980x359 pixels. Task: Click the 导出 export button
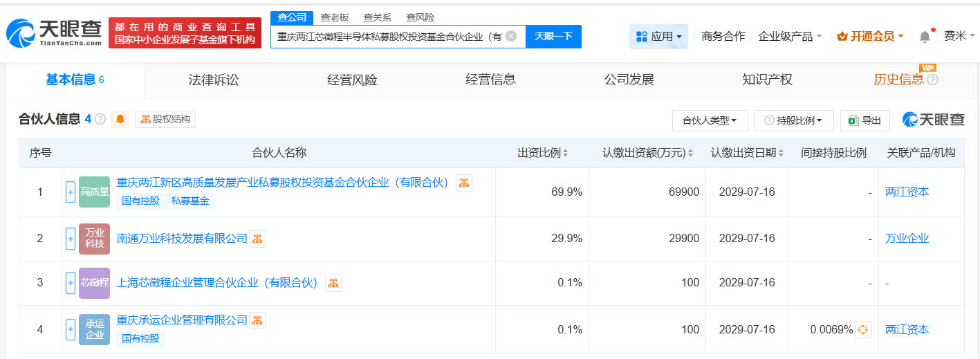click(x=865, y=120)
